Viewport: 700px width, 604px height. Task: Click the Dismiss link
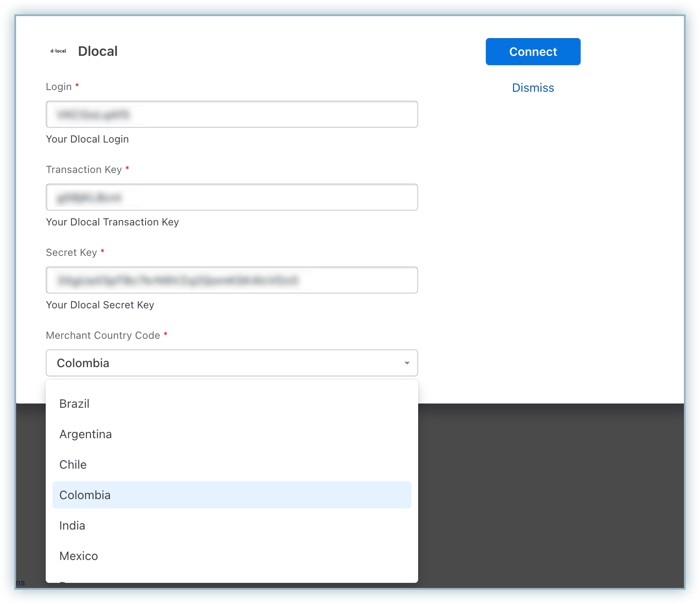(x=533, y=88)
